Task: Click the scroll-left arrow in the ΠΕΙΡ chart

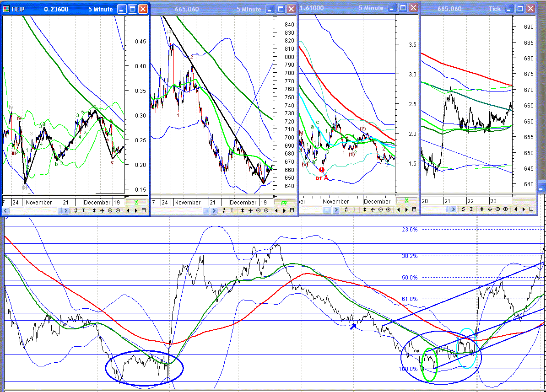Action: pos(5,210)
